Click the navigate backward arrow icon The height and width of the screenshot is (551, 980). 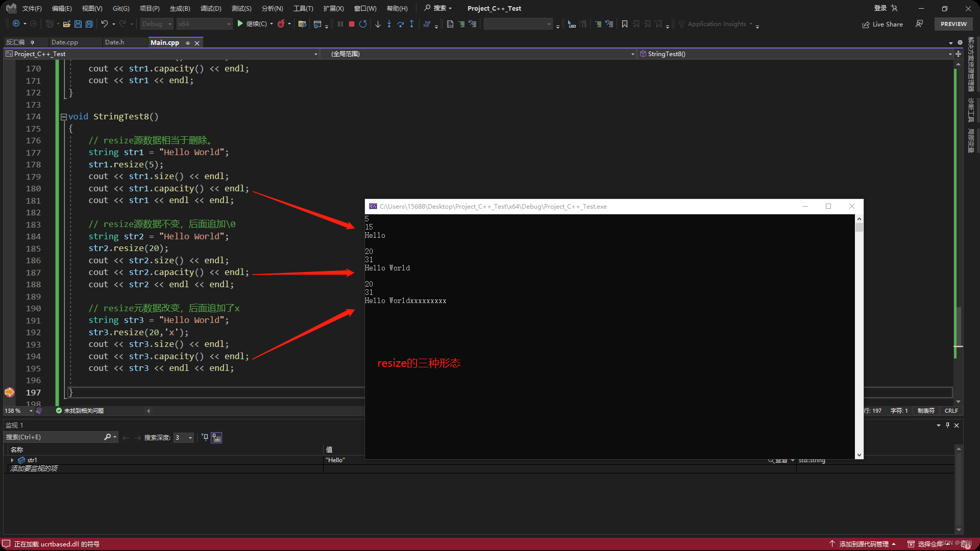[x=16, y=24]
